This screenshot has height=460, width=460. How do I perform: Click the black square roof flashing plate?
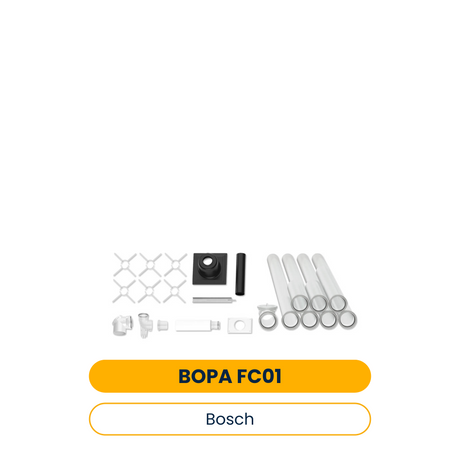[210, 269]
